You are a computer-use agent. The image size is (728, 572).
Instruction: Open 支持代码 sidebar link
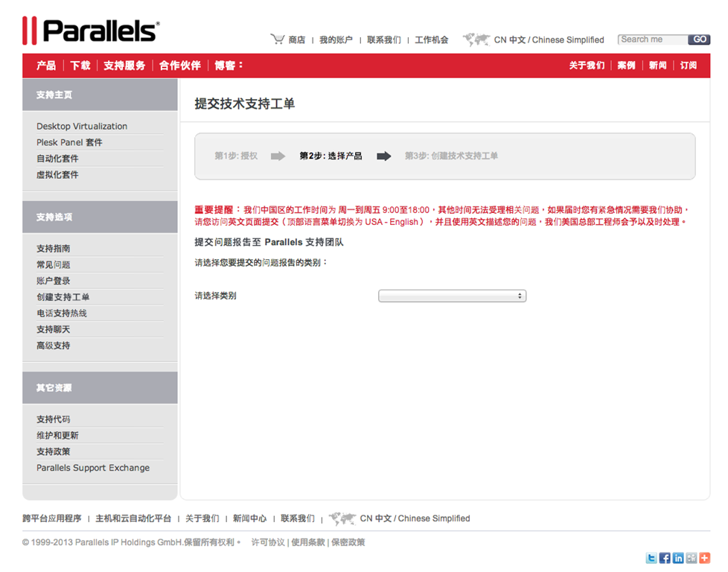(x=54, y=419)
